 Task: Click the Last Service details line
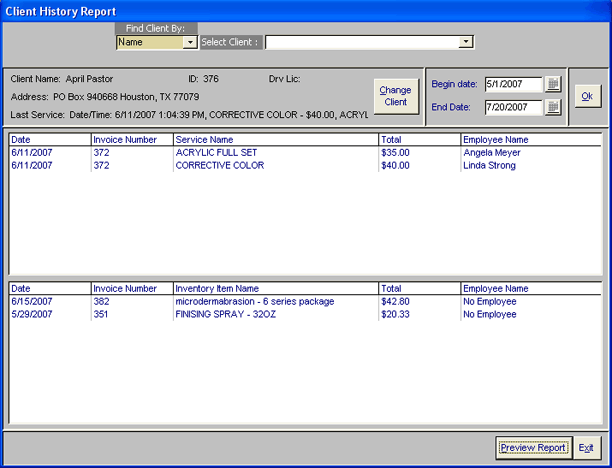(x=189, y=115)
